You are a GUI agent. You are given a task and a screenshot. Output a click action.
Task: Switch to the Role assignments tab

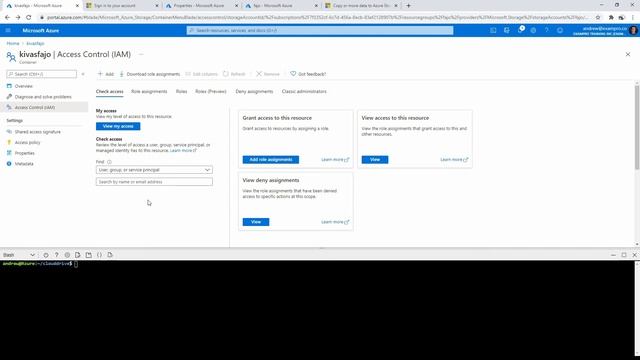[149, 91]
